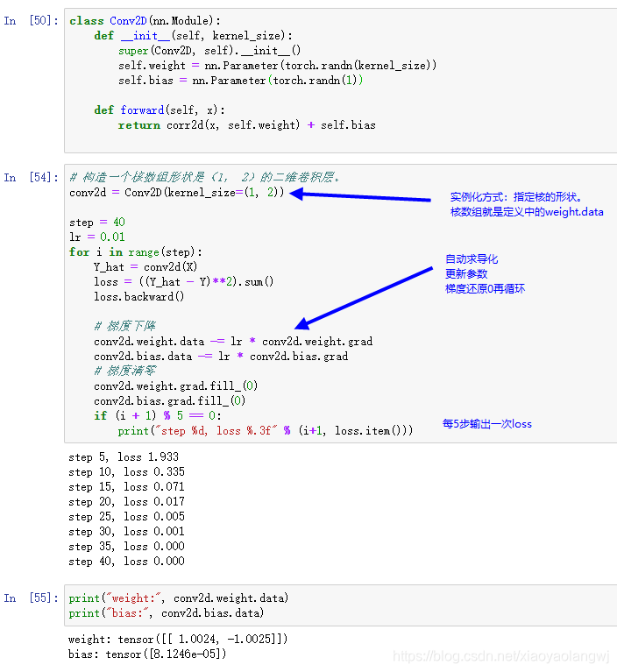Image resolution: width=617 pixels, height=672 pixels.
Task: Click output line 'step 30, loss 0.001'
Action: click(126, 532)
